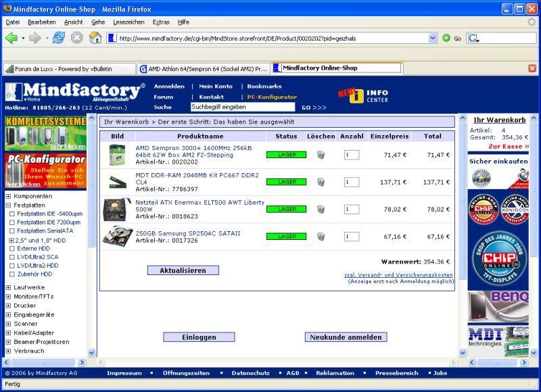
Task: Remove the Samsung SP2504C drive via trash icon
Action: coord(321,236)
